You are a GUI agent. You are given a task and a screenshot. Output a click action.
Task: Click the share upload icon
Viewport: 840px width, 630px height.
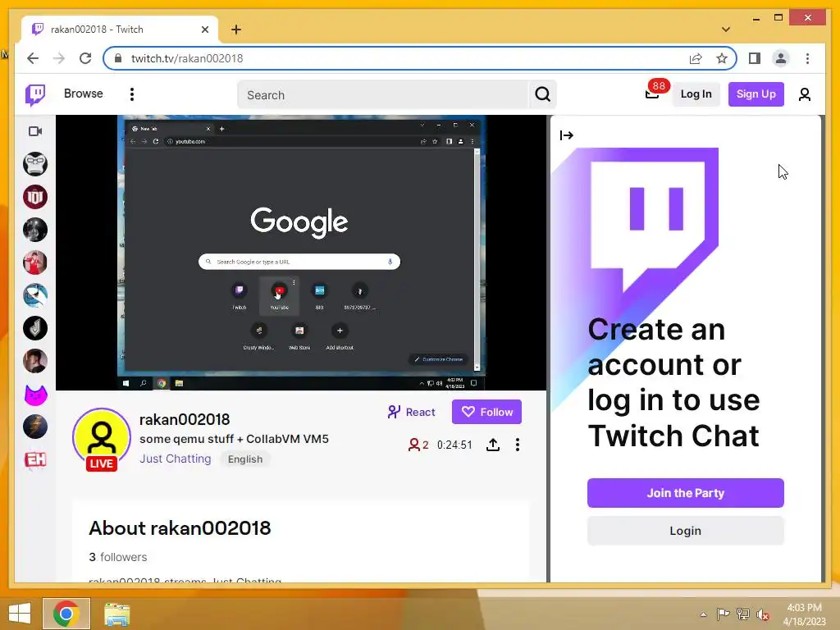(x=493, y=445)
